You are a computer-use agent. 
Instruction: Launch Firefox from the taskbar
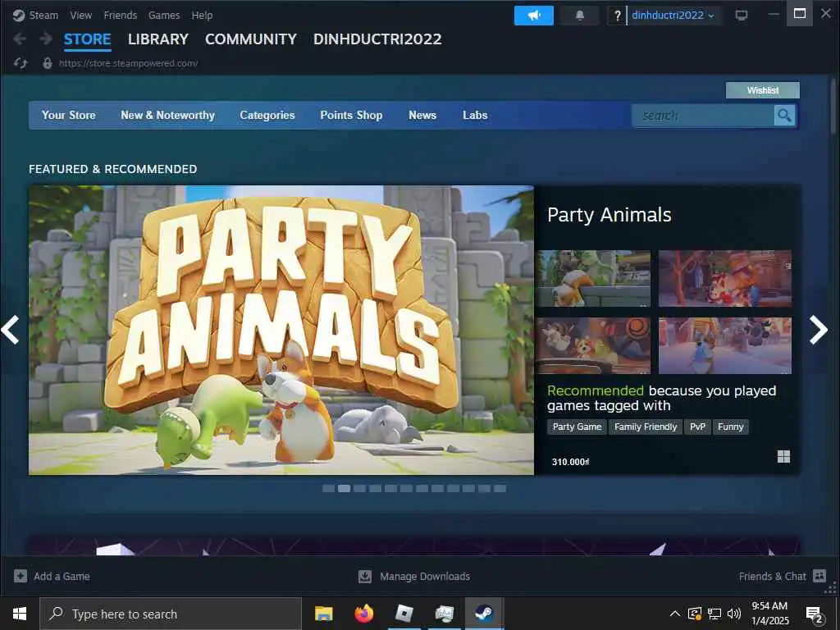[363, 614]
